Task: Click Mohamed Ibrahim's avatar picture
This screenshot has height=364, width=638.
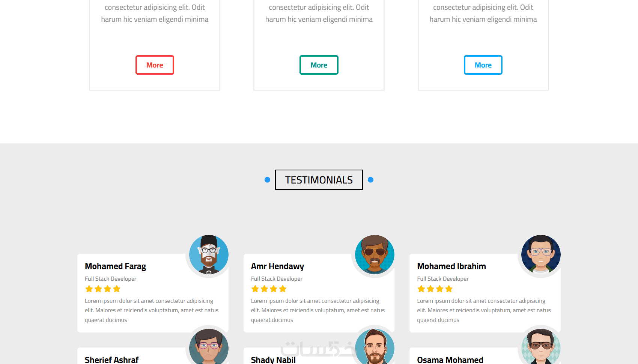Action: 541,254
